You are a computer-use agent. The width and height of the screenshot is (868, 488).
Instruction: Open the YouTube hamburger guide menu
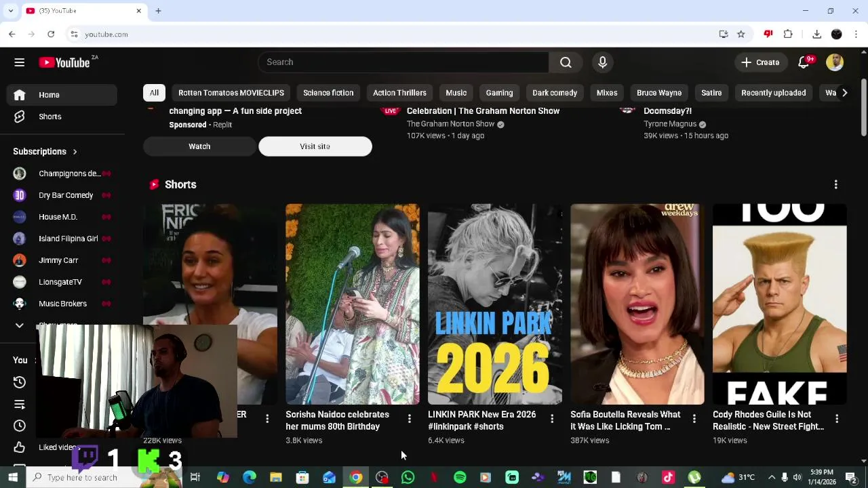pos(19,62)
